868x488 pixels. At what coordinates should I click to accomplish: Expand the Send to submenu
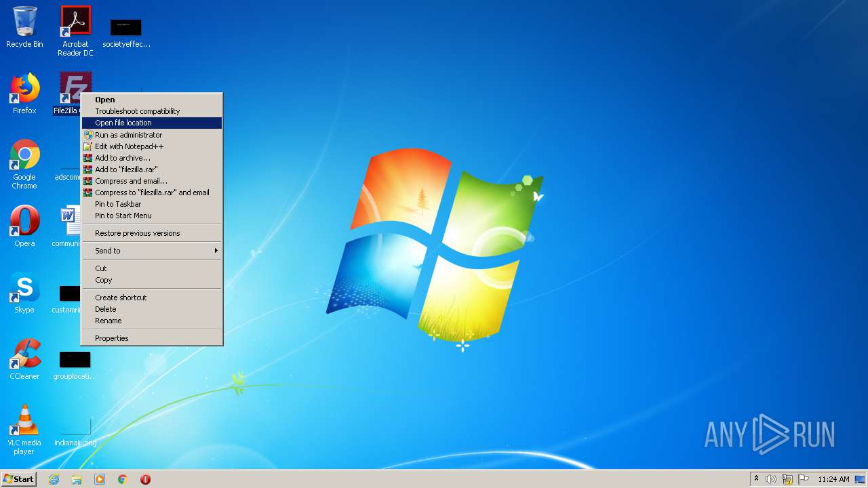152,251
